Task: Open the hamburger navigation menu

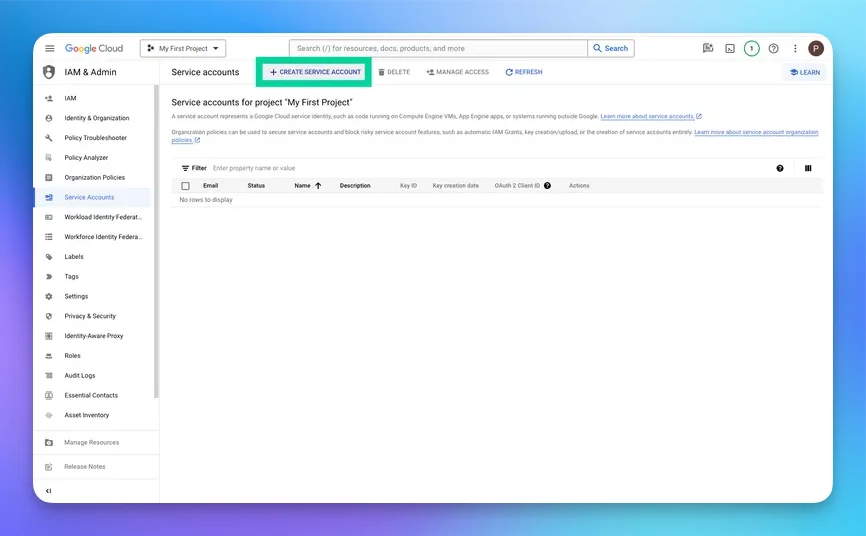Action: 50,48
